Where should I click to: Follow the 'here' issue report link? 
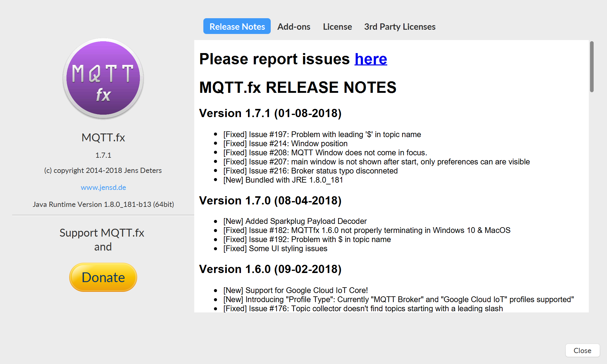pyautogui.click(x=371, y=59)
